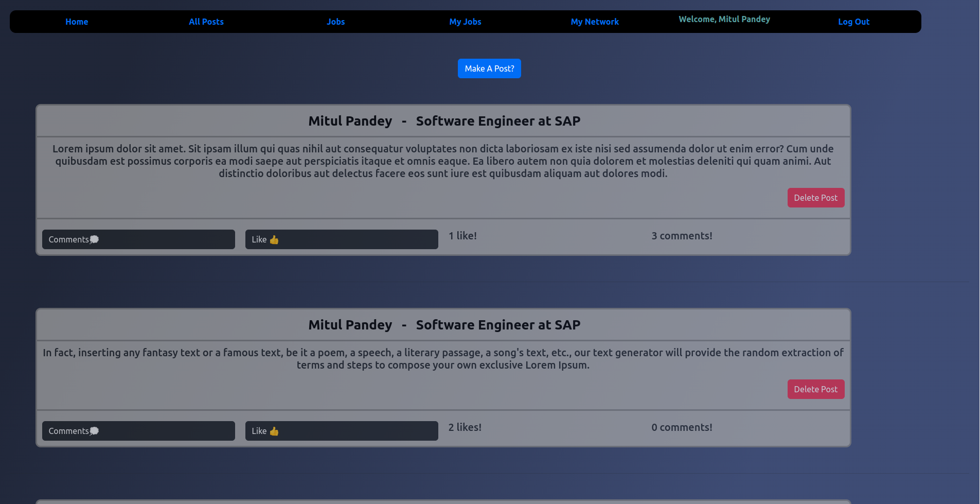Image resolution: width=980 pixels, height=504 pixels.
Task: Go to the Home page link
Action: pos(77,22)
